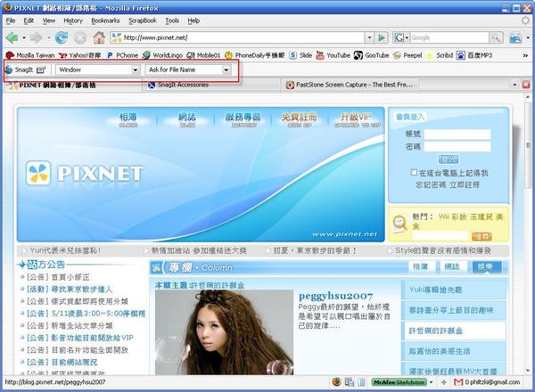Click the 網誌 blog navigation link
The width and height of the screenshot is (535, 392).
pos(187,120)
